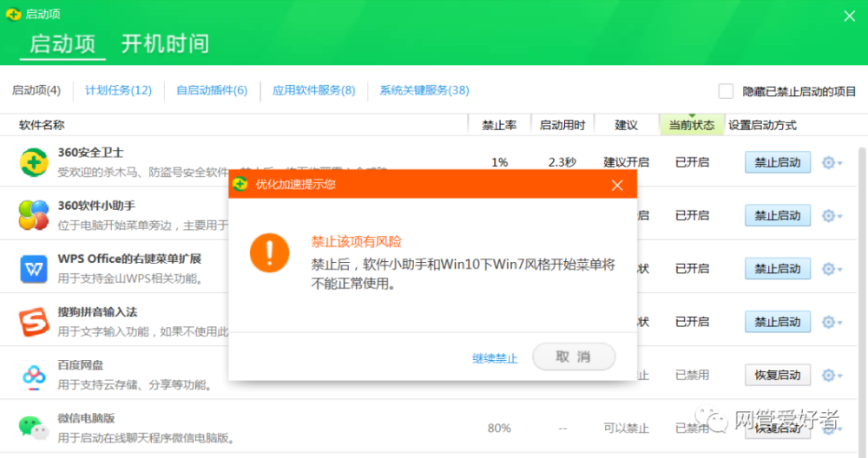Click 恢复启动 for 百度网盘

tap(777, 375)
